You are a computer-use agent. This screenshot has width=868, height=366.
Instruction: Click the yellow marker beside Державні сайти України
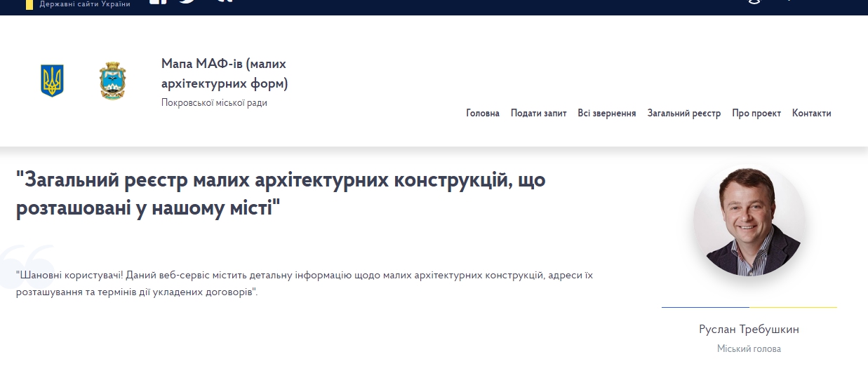(x=29, y=4)
